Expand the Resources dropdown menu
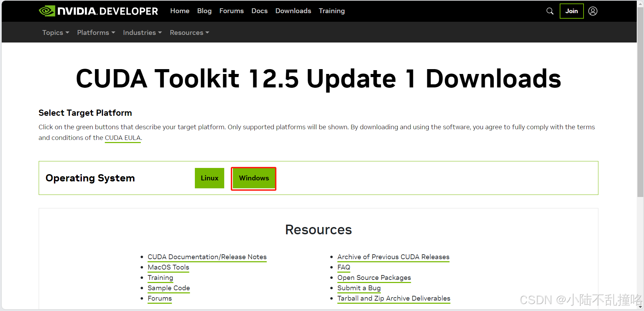This screenshot has width=644, height=311. [189, 32]
